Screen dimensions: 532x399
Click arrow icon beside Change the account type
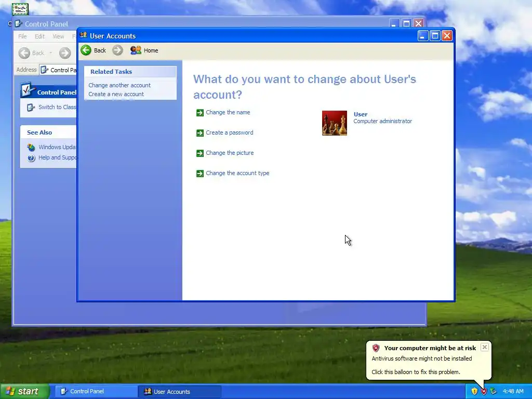point(200,174)
